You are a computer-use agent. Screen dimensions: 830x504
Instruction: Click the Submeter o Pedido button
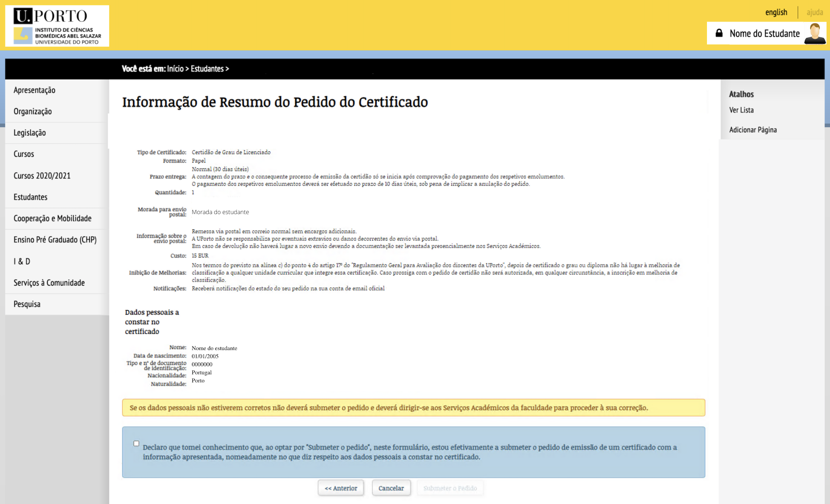[x=450, y=488]
